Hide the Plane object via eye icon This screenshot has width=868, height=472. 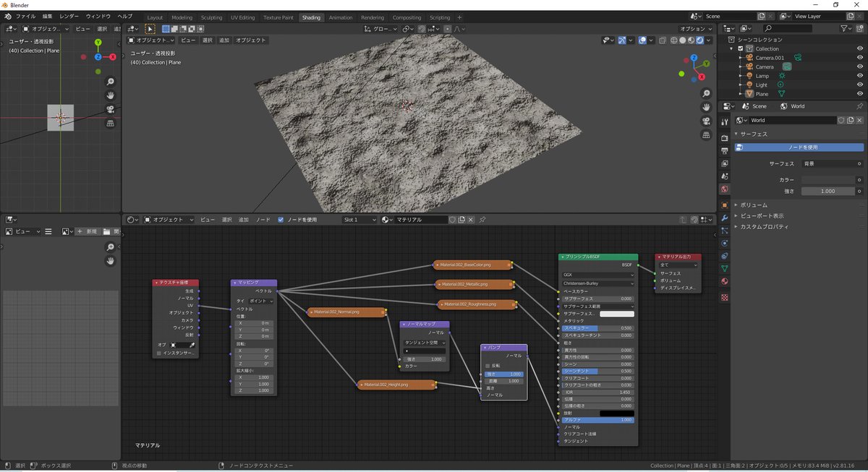pos(859,94)
